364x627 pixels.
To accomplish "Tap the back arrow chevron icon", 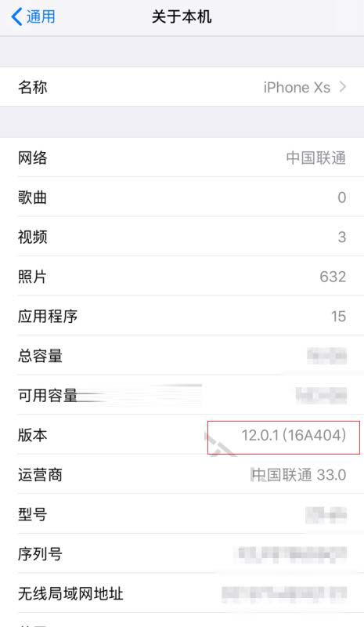I will (16, 16).
